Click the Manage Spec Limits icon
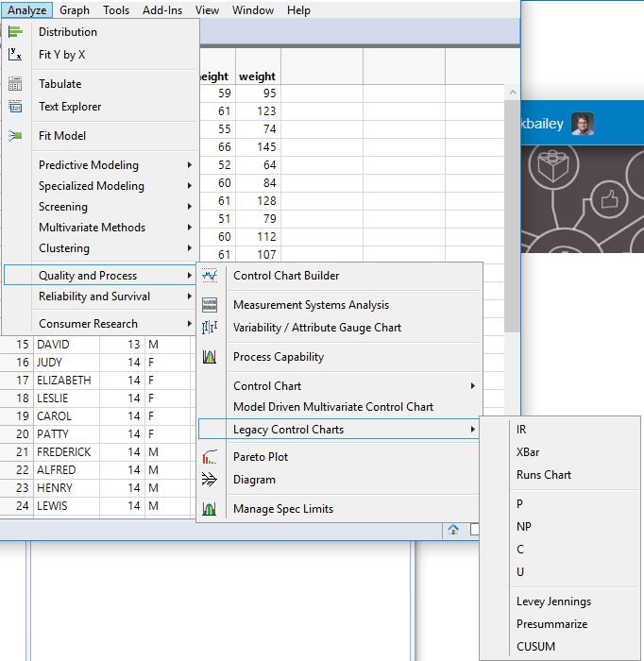Image resolution: width=644 pixels, height=661 pixels. (x=210, y=509)
